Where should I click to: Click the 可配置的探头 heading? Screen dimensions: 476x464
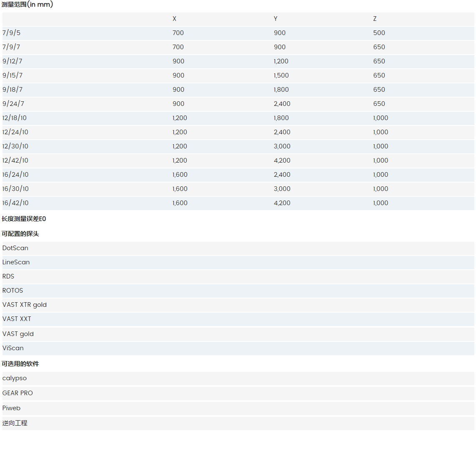click(20, 234)
